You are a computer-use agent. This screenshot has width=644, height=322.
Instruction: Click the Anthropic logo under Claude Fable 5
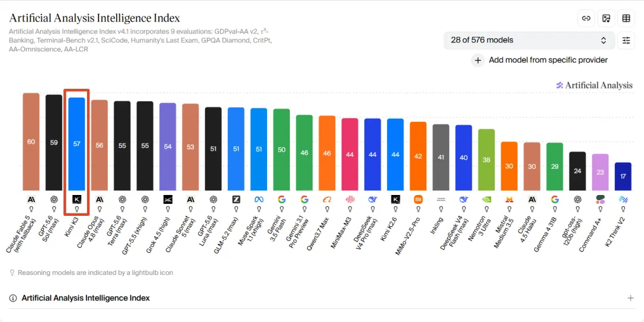[31, 200]
